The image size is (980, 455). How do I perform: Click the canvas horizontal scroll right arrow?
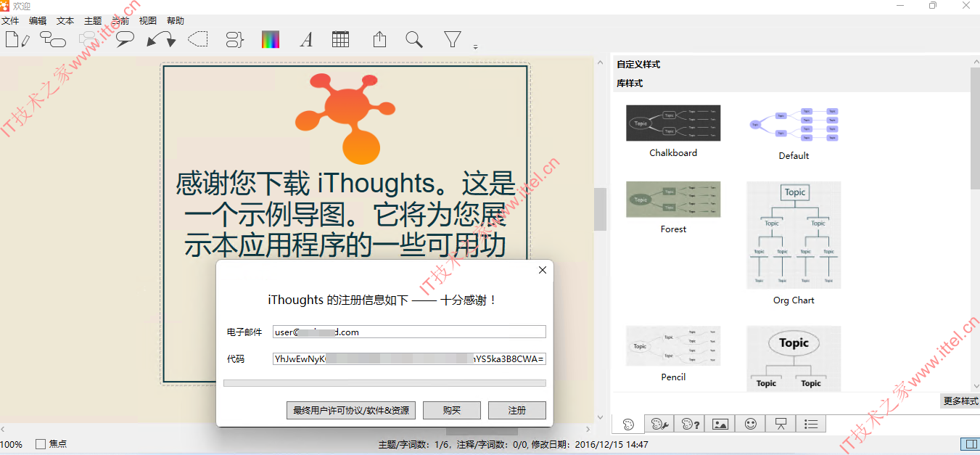point(590,430)
